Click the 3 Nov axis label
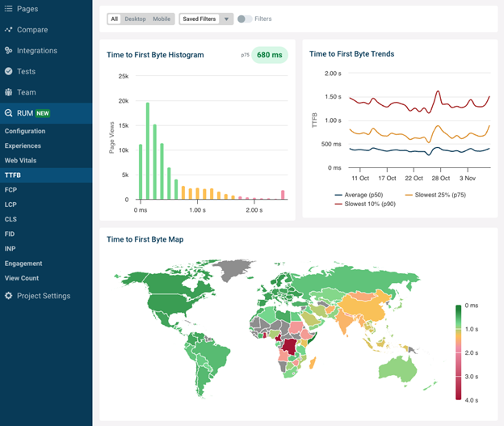Image resolution: width=504 pixels, height=426 pixels. pos(468,179)
